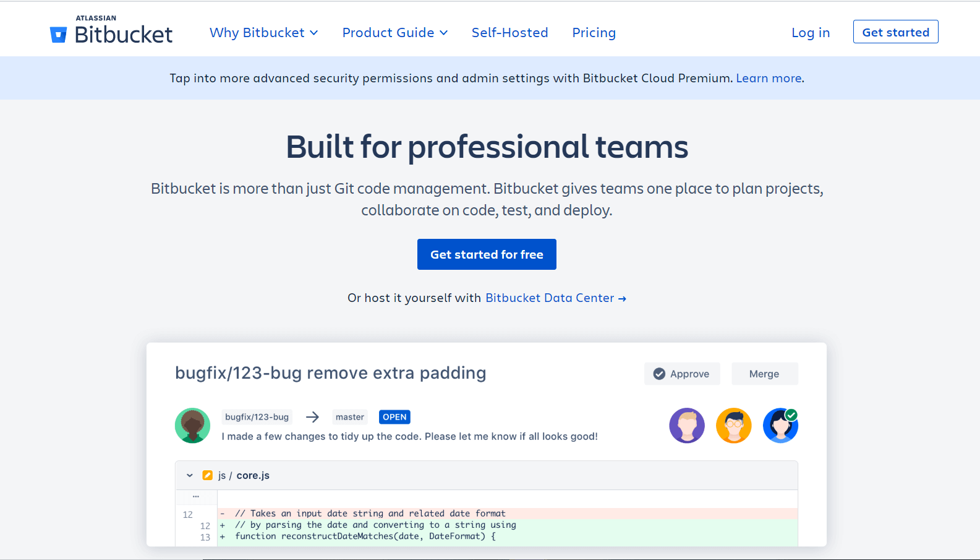Screen dimensions: 980x560
Task: Click the Log in link
Action: click(x=811, y=33)
